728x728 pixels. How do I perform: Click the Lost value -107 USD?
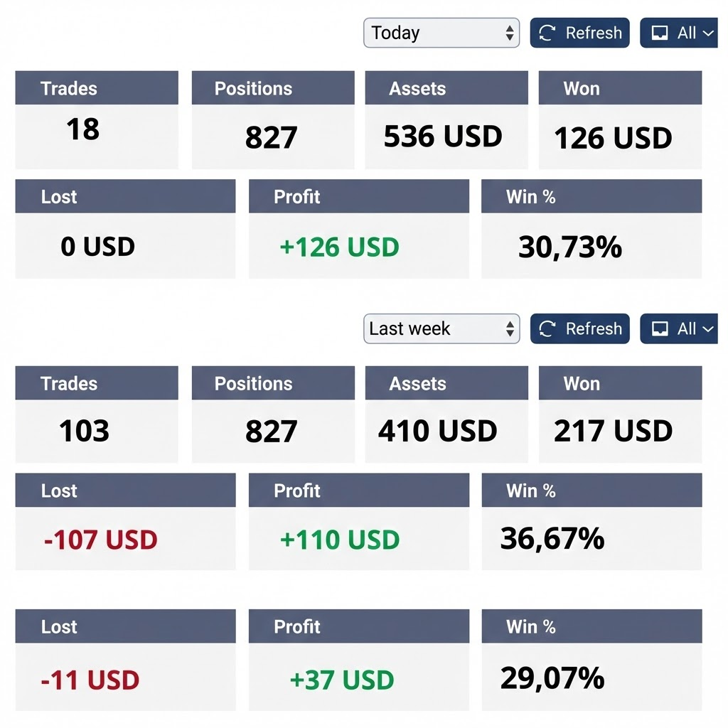tap(100, 540)
